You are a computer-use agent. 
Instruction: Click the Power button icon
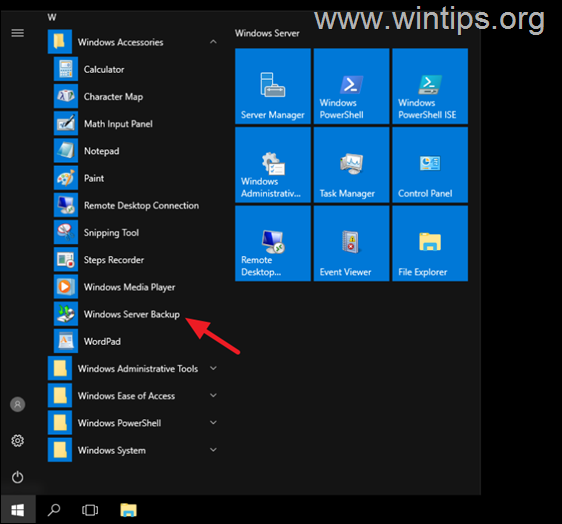tap(18, 477)
